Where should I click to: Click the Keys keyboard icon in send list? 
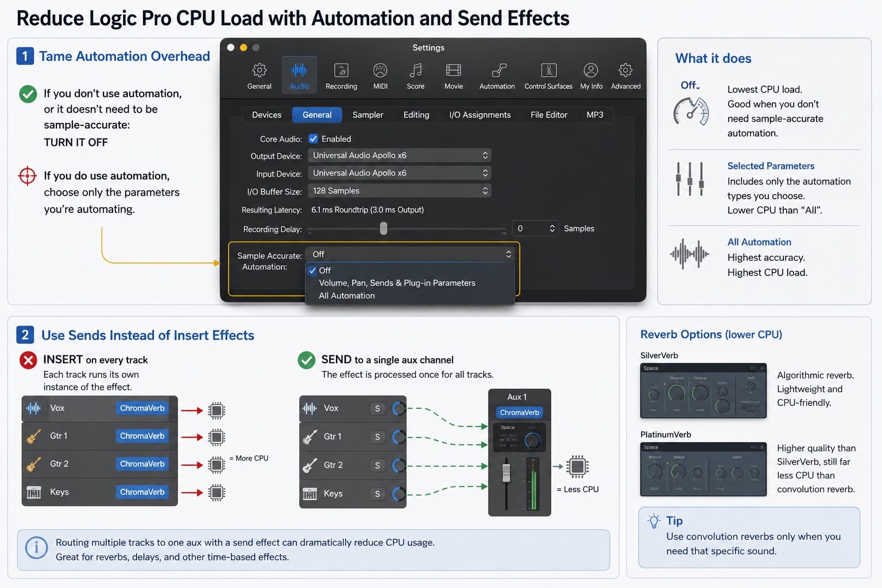click(310, 494)
